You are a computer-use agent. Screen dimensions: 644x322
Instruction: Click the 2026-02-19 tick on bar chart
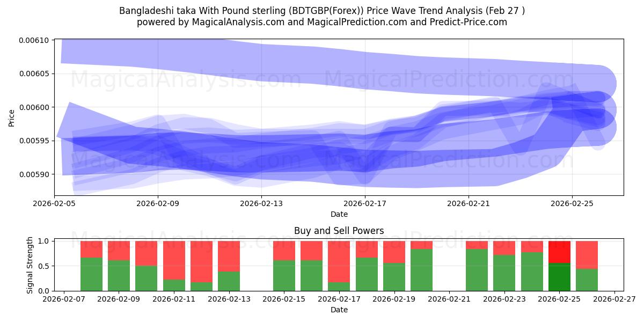click(x=394, y=299)
